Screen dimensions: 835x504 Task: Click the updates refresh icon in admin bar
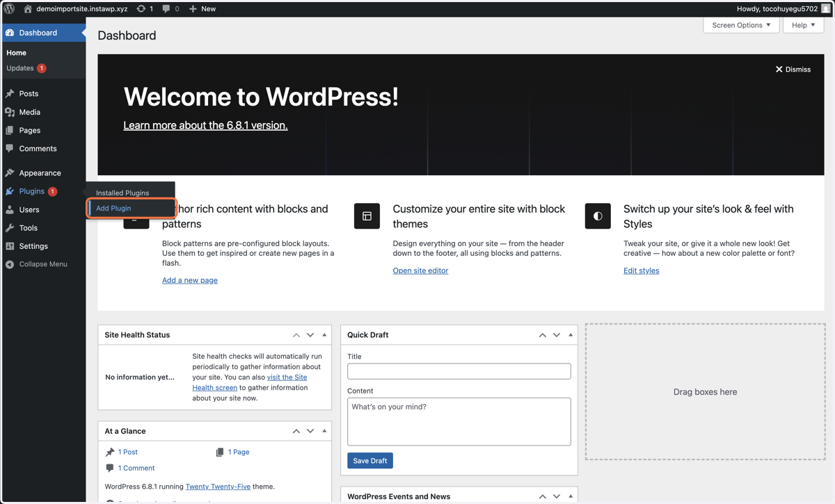(141, 9)
